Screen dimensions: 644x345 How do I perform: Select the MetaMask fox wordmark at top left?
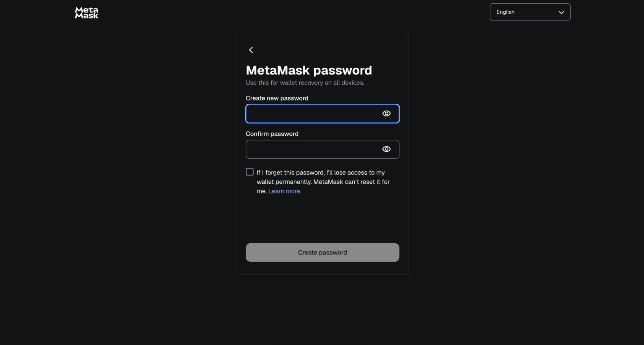(x=86, y=13)
